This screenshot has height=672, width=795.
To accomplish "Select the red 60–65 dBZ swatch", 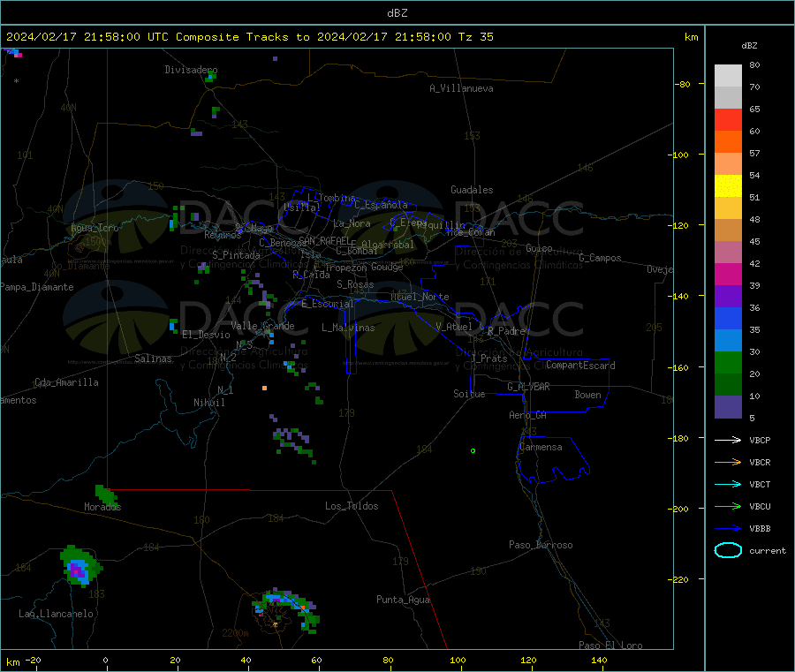I will [728, 119].
